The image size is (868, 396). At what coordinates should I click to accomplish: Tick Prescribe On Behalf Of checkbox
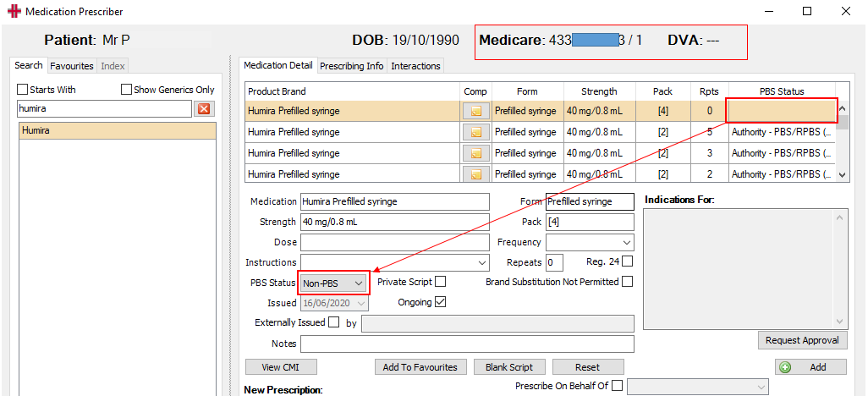coord(618,386)
